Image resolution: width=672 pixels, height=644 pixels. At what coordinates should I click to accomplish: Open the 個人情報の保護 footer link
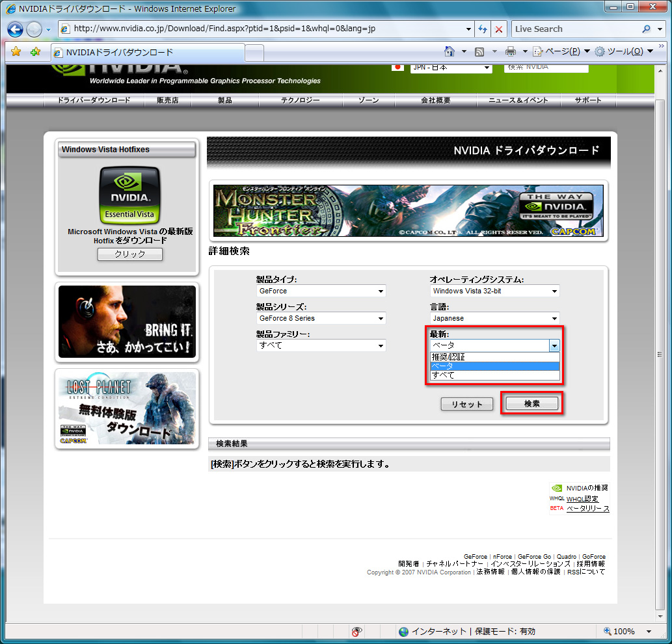[535, 572]
